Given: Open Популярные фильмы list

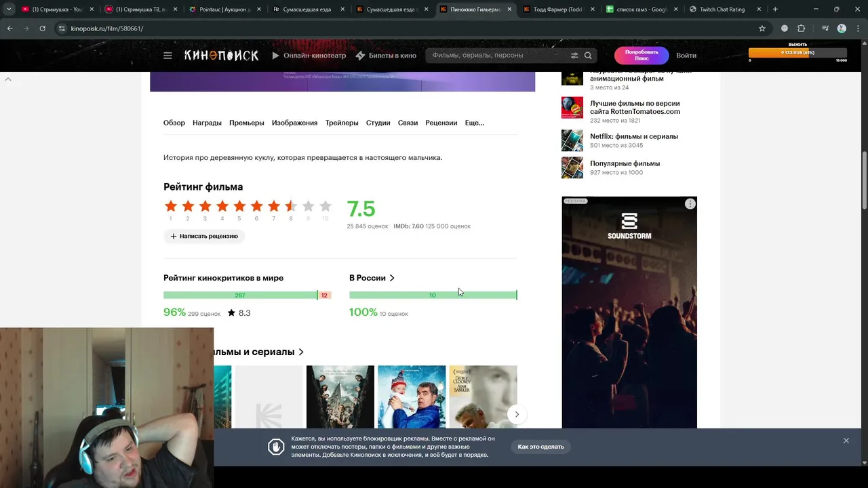Looking at the screenshot, I should (625, 163).
